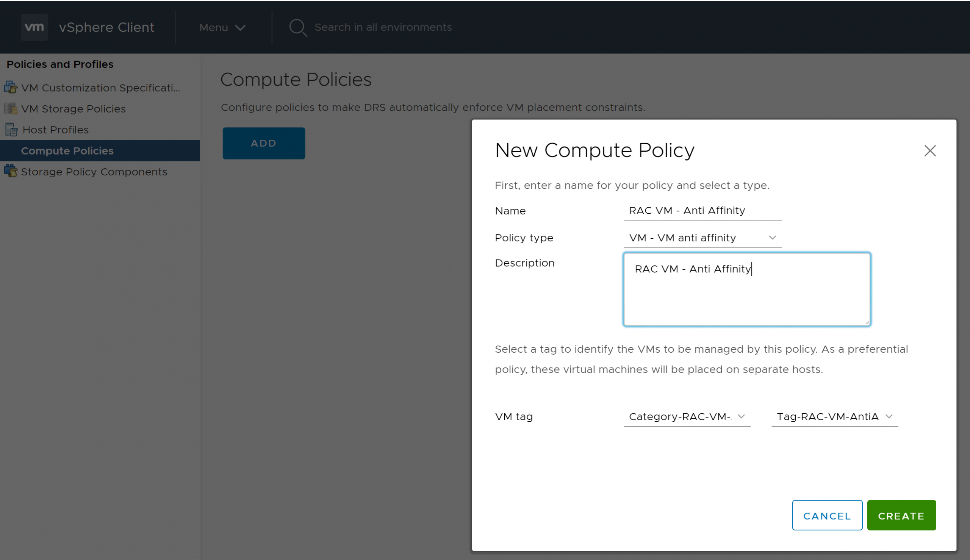Click inside the Description text area

pyautogui.click(x=746, y=296)
